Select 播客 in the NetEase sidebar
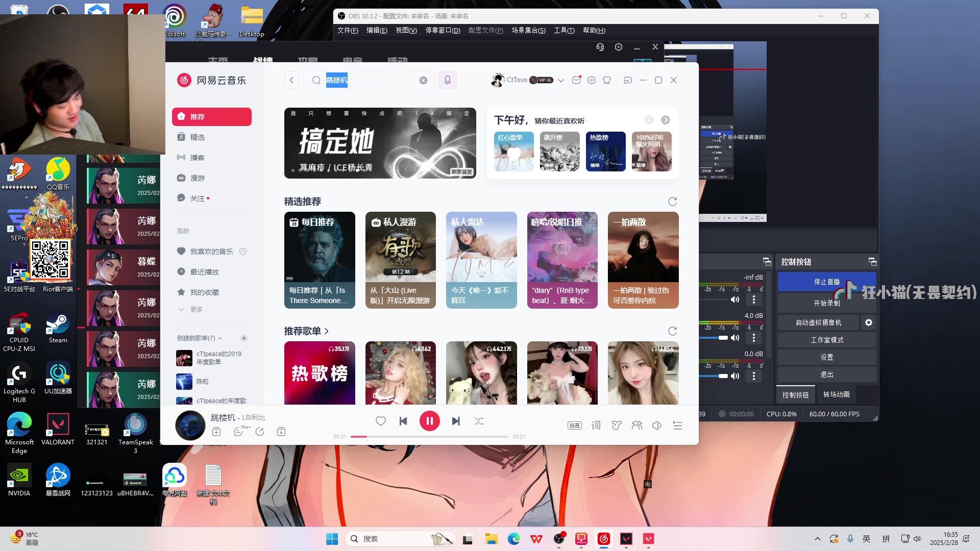Viewport: 980px width, 551px height. (x=212, y=158)
